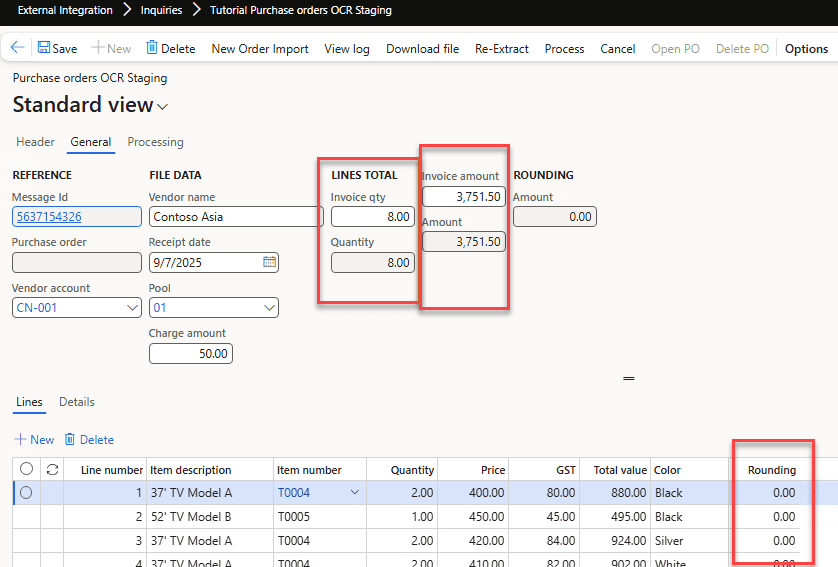Click the Delete trash icon in toolbar
The height and width of the screenshot is (567, 838).
152,48
